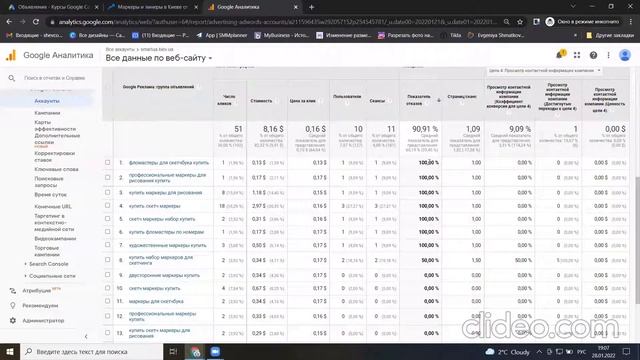Click the incognito mode indicator

pos(583,22)
